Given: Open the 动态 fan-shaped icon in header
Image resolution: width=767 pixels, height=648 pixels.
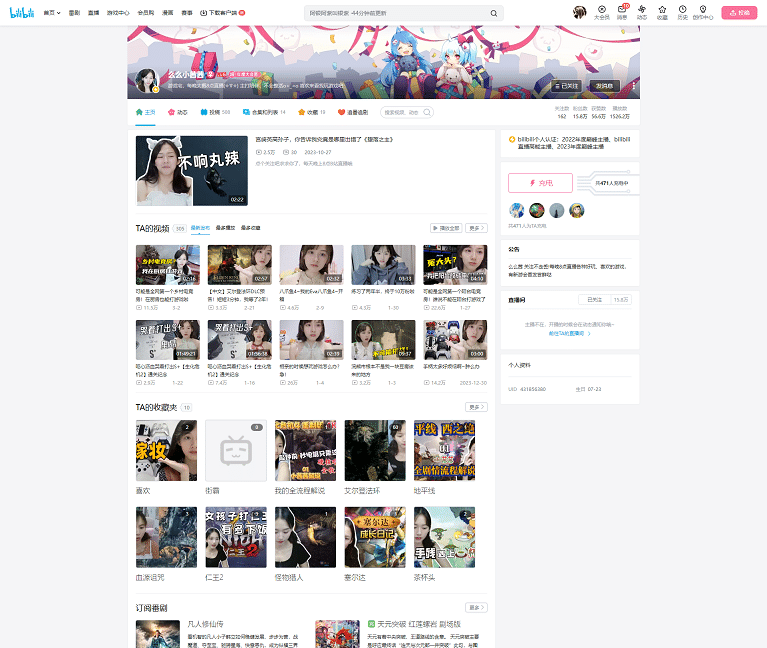Looking at the screenshot, I should tap(642, 13).
